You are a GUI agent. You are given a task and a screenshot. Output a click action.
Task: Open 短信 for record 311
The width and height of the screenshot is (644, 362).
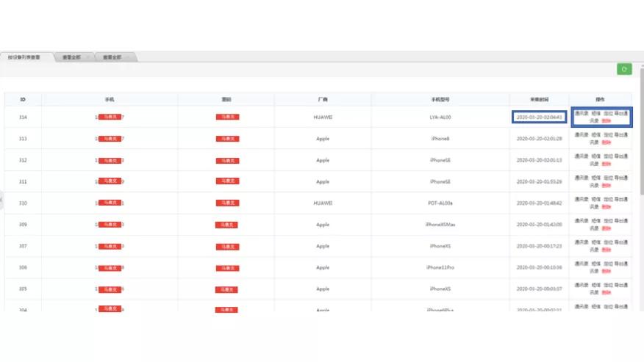(595, 178)
